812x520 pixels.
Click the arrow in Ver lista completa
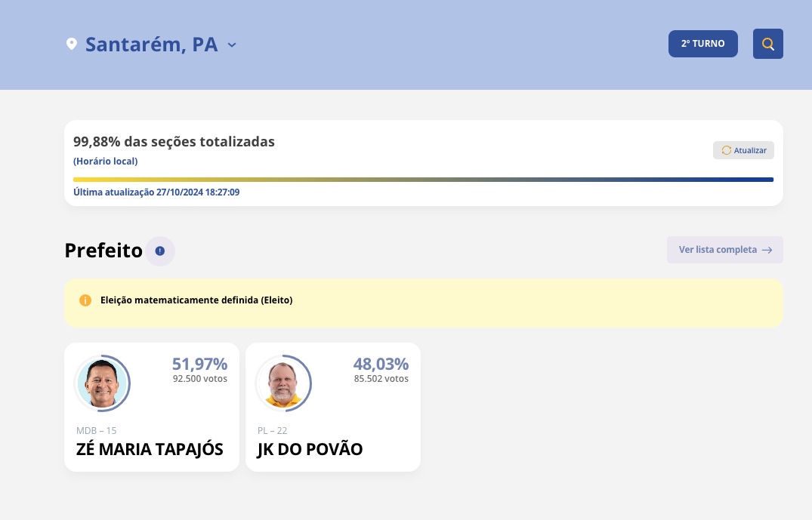(x=767, y=250)
